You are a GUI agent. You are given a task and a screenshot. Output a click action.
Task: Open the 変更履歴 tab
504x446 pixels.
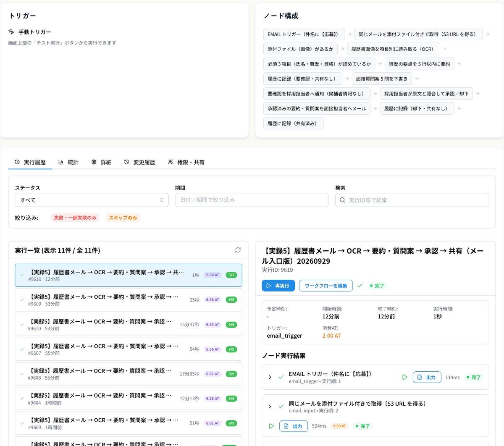(x=139, y=162)
